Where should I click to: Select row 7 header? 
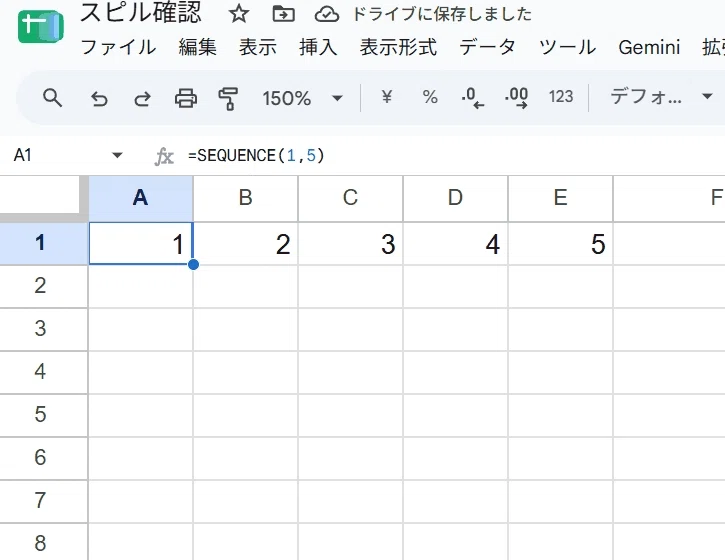(x=43, y=501)
